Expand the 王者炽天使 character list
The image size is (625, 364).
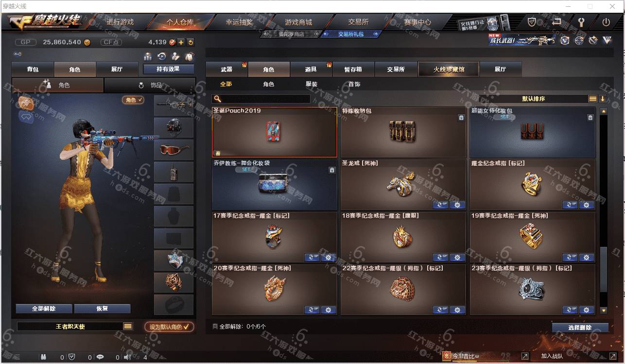coord(128,326)
